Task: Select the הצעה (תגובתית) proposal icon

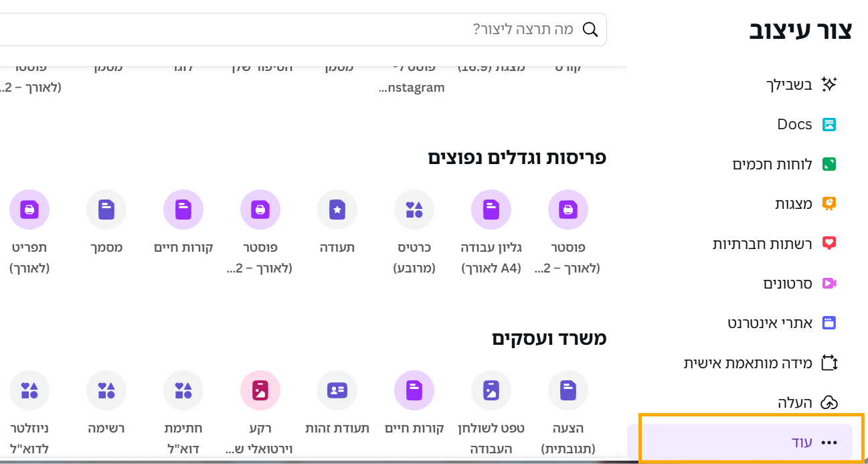Action: [568, 390]
